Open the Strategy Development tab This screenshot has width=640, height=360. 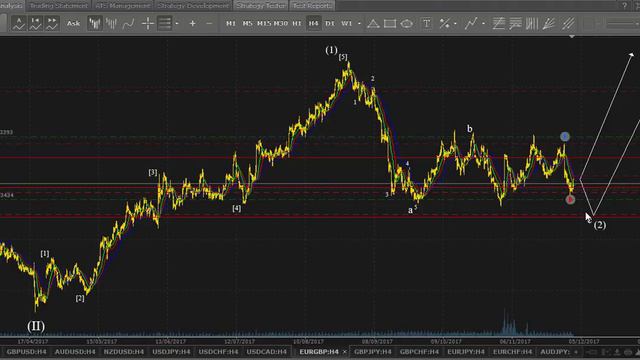click(x=193, y=5)
